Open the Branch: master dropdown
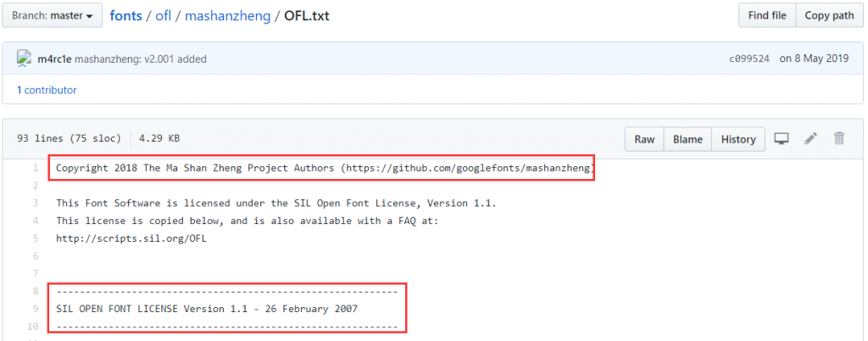The width and height of the screenshot is (868, 341). click(x=53, y=15)
